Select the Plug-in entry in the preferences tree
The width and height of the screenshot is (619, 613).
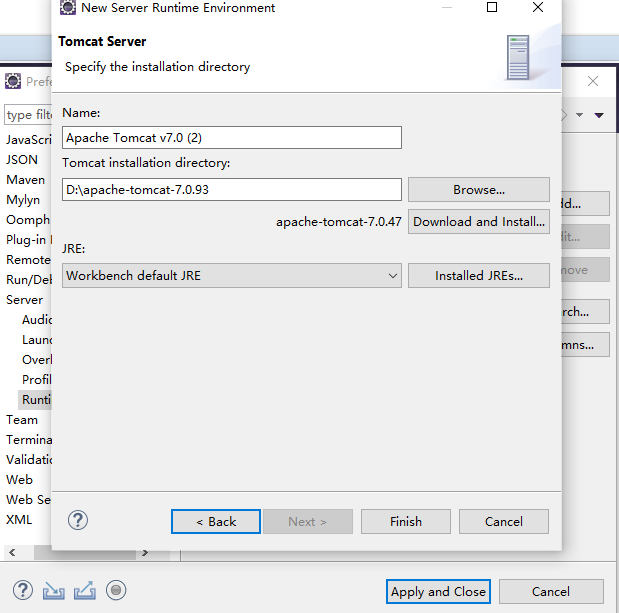pyautogui.click(x=29, y=240)
